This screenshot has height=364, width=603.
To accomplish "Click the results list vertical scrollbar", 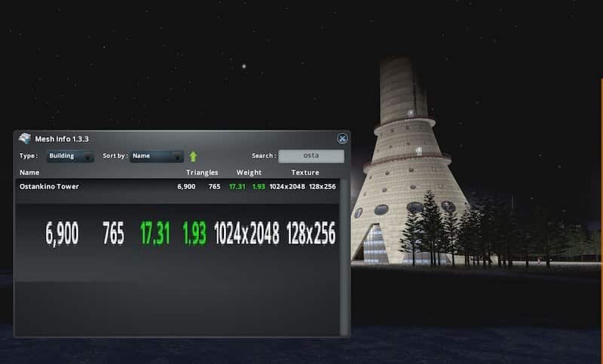I will (344, 256).
